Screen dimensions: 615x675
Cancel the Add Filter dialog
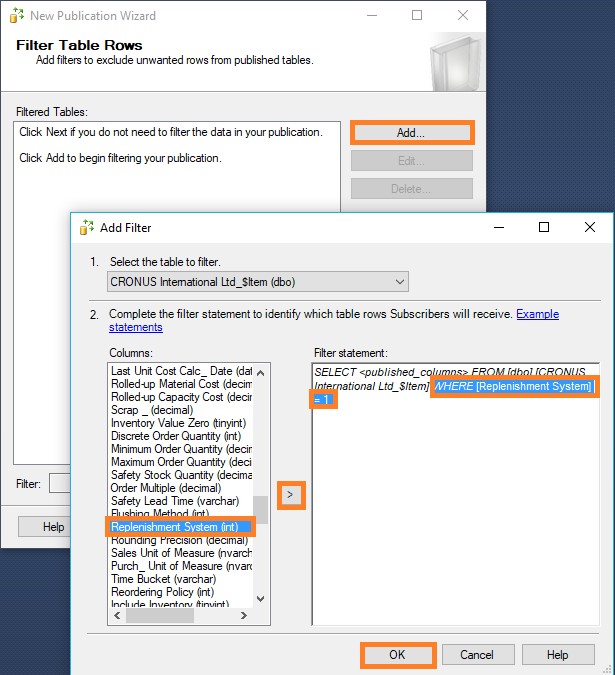point(477,655)
